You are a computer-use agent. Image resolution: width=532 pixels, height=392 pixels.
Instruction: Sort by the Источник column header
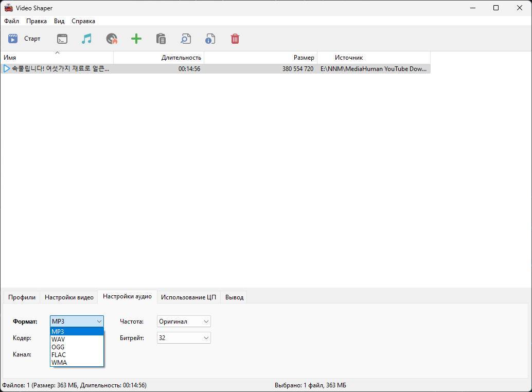[374, 57]
